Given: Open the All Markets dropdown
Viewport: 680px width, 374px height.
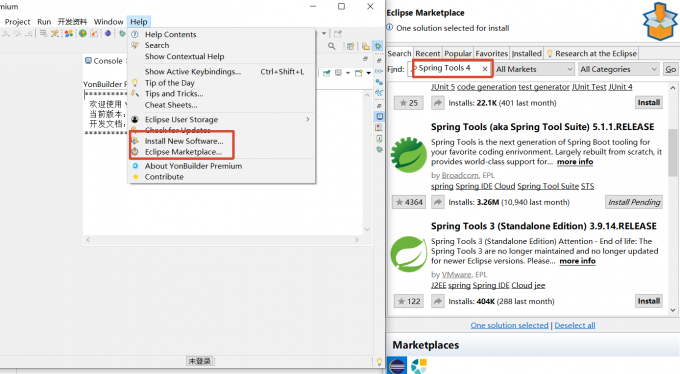Looking at the screenshot, I should 534,69.
